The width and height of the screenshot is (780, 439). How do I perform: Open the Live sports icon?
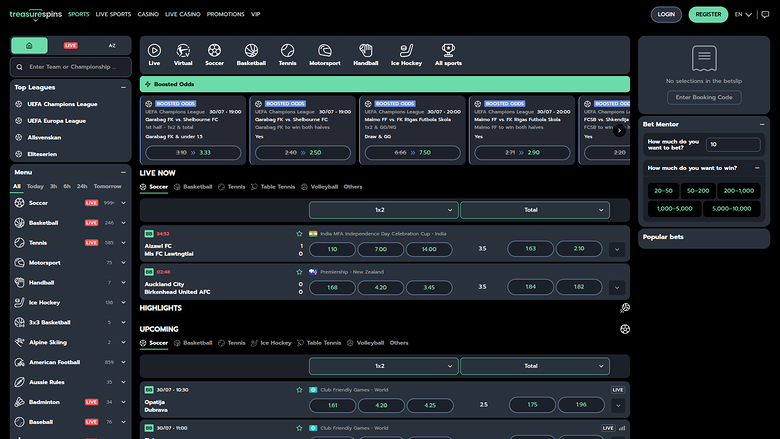click(154, 52)
